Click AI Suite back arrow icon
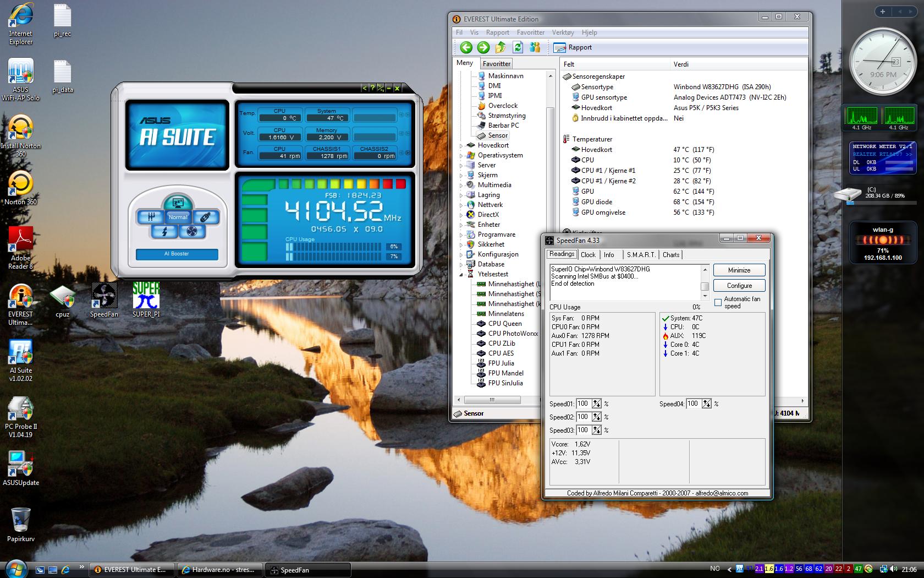The height and width of the screenshot is (578, 924). point(364,88)
